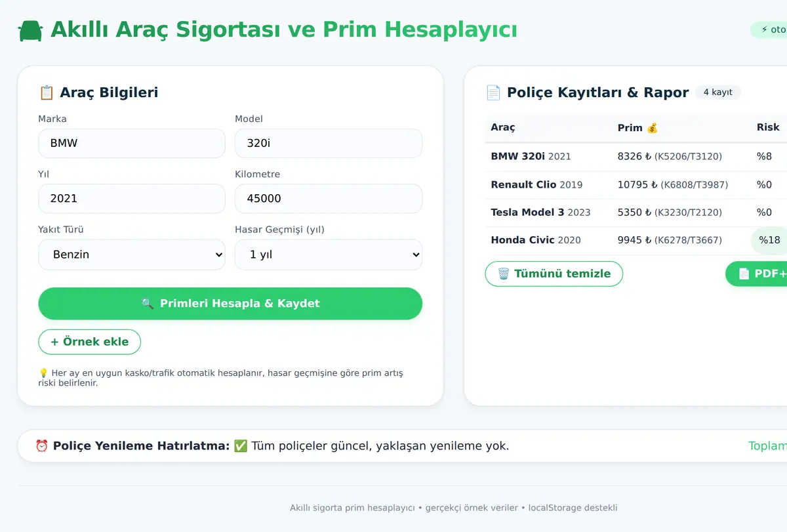Click the clipboard icon beside Araç Bilgileri
Viewport: 787px width, 532px height.
tap(47, 92)
